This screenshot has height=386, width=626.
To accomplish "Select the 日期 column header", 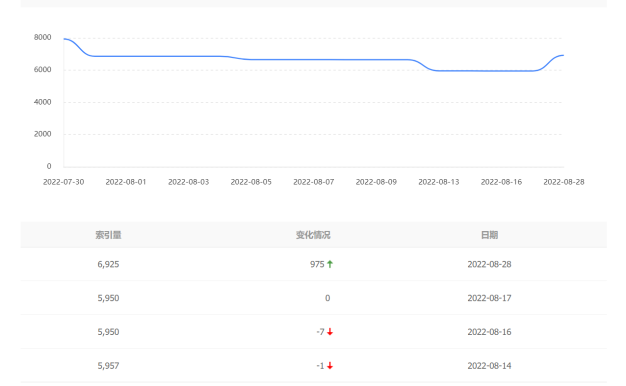I will tap(489, 235).
